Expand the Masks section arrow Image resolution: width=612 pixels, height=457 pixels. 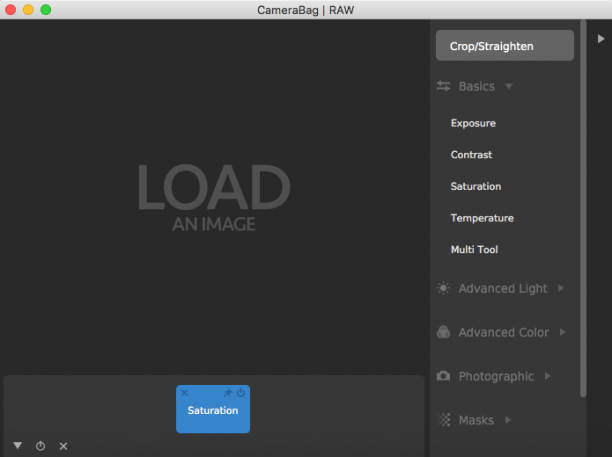coord(508,420)
